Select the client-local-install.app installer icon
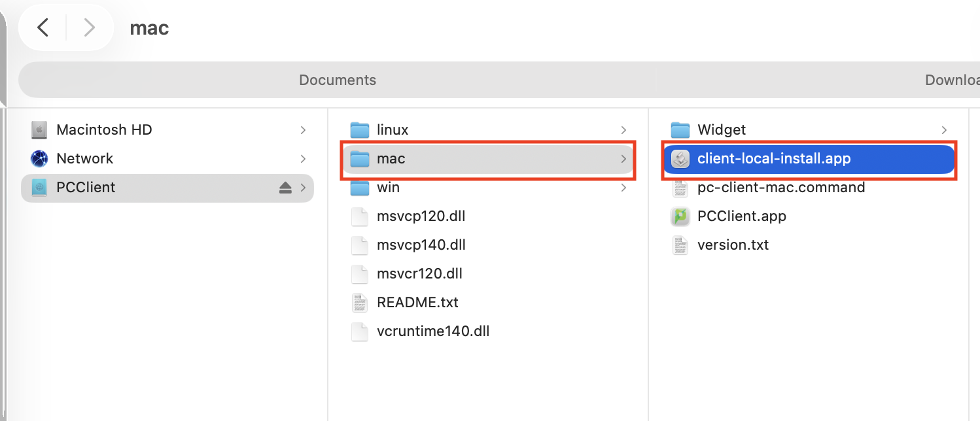980x421 pixels. point(681,159)
